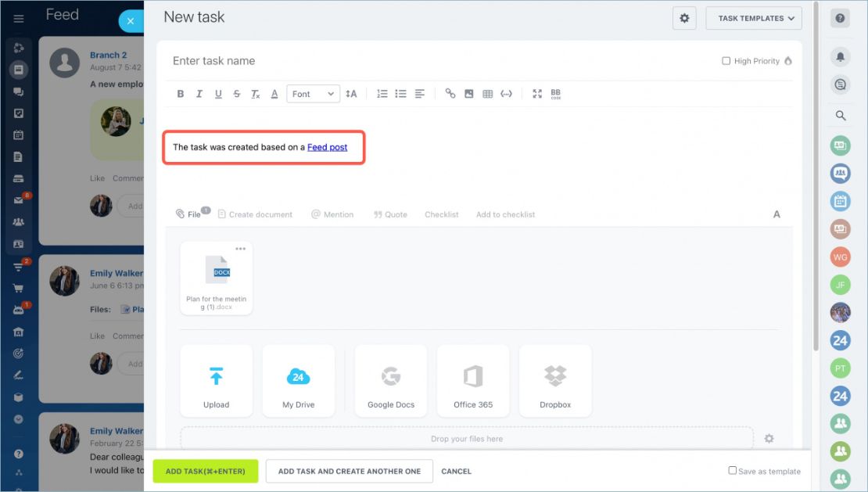The width and height of the screenshot is (868, 492).
Task: Open the Feed post link
Action: 327,147
